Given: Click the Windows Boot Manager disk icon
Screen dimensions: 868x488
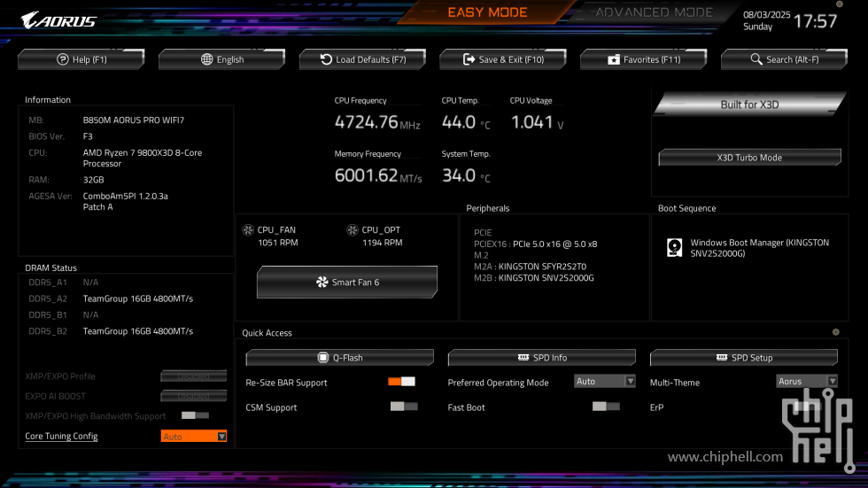Looking at the screenshot, I should pos(674,247).
